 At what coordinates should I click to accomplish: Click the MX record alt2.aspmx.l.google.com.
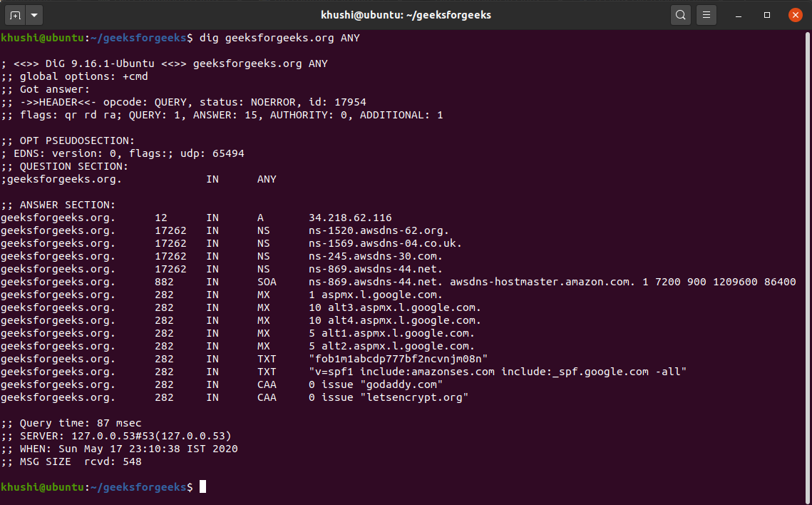pyautogui.click(x=398, y=346)
